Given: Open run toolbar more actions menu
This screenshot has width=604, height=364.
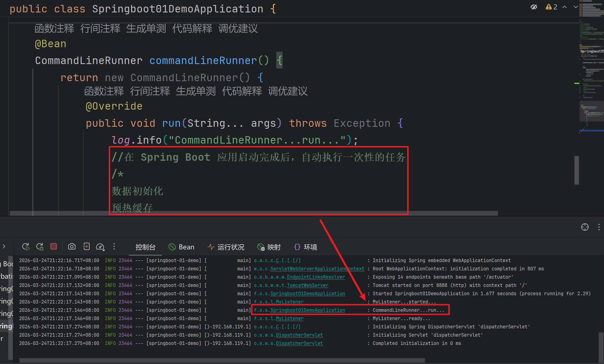Looking at the screenshot, I should [114, 246].
